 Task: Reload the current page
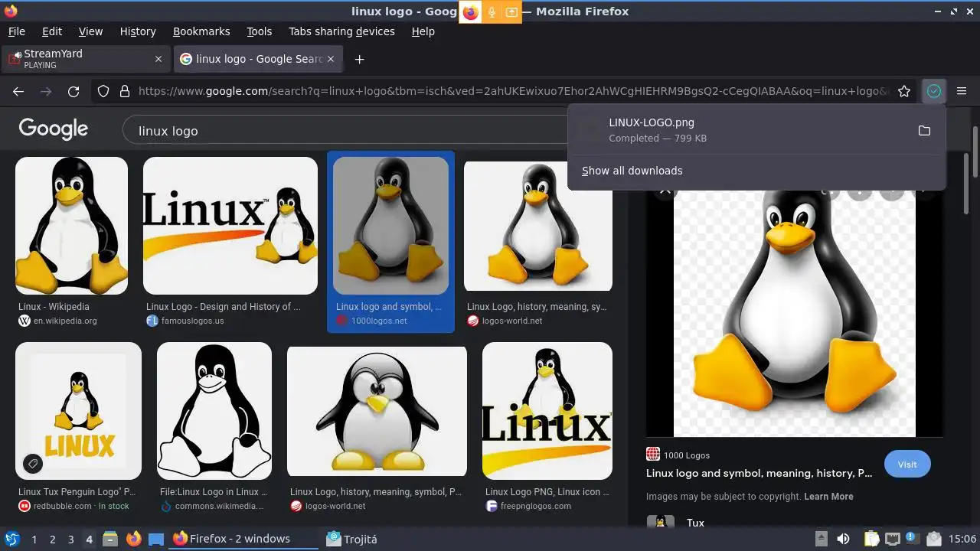[x=73, y=91]
